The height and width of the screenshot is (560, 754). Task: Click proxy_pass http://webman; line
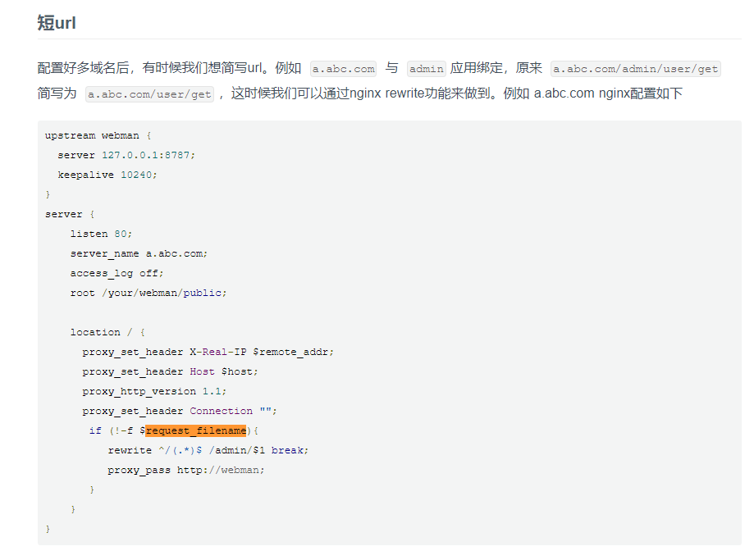click(x=186, y=471)
